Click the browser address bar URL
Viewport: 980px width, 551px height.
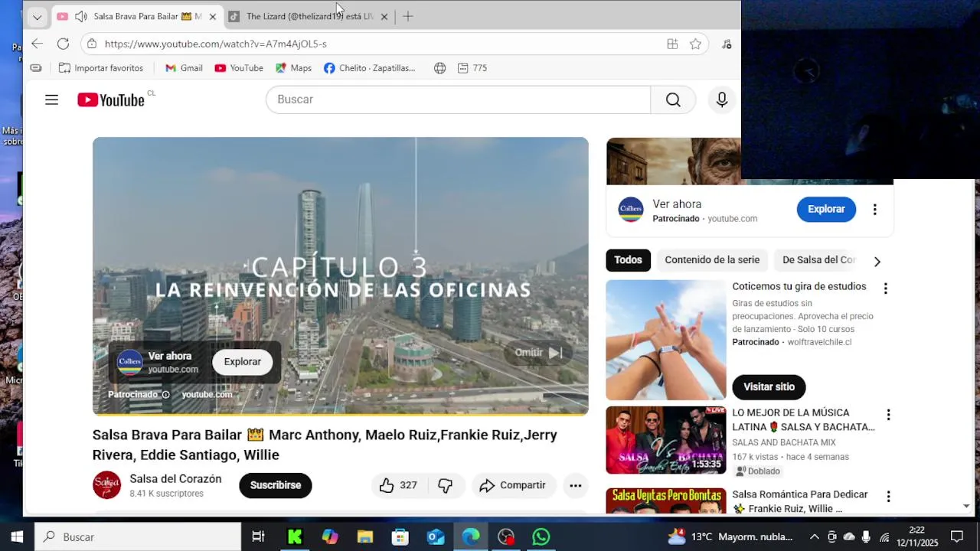click(x=215, y=44)
